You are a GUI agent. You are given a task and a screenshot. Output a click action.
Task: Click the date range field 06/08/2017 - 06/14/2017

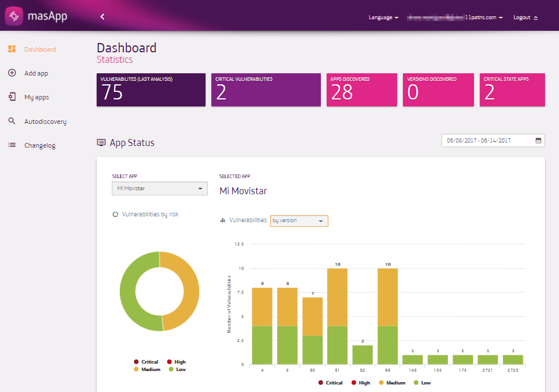[x=493, y=141]
